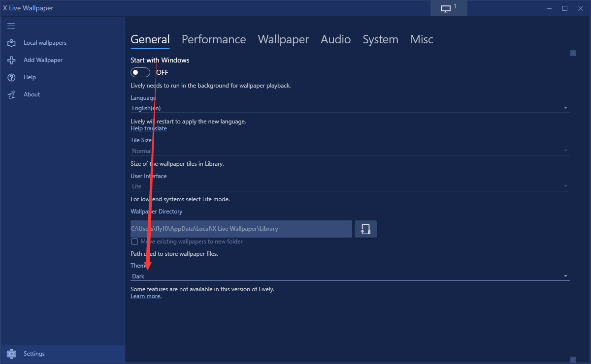Switch to the Performance tab
This screenshot has width=591, height=364.
[x=214, y=40]
